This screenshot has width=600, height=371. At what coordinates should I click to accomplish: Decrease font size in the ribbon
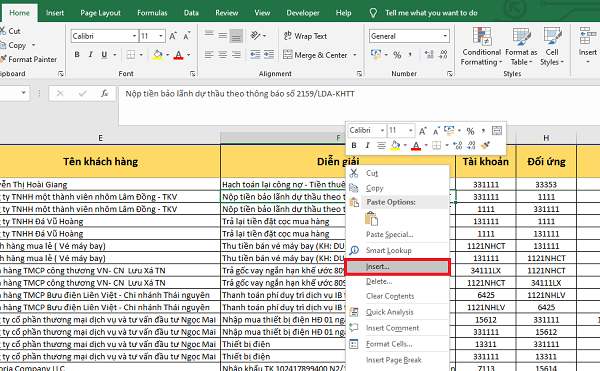pyautogui.click(x=187, y=36)
